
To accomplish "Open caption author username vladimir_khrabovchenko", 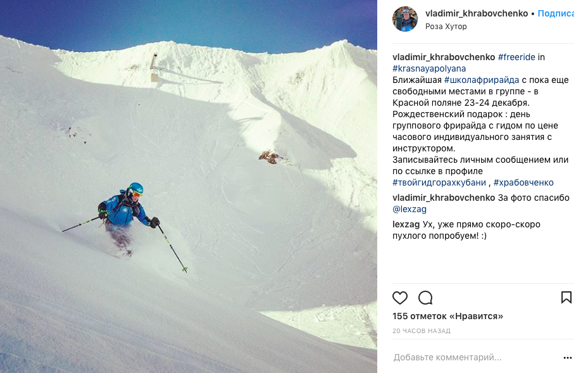I will [x=444, y=57].
